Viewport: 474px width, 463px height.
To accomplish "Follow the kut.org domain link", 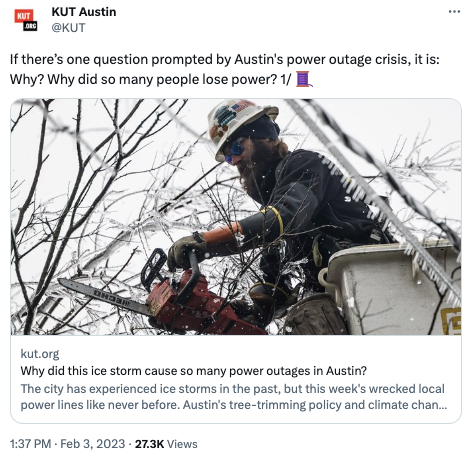I will pos(40,353).
